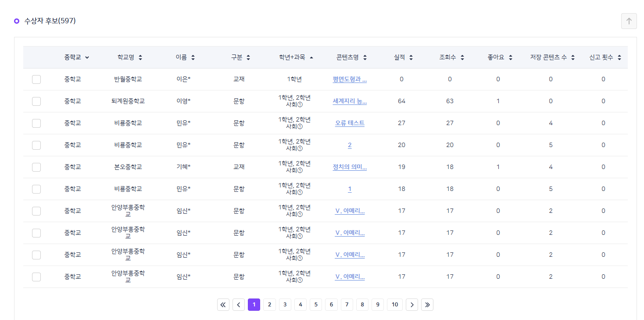Open the 세계지리 content link
The image size is (644, 320).
(350, 101)
